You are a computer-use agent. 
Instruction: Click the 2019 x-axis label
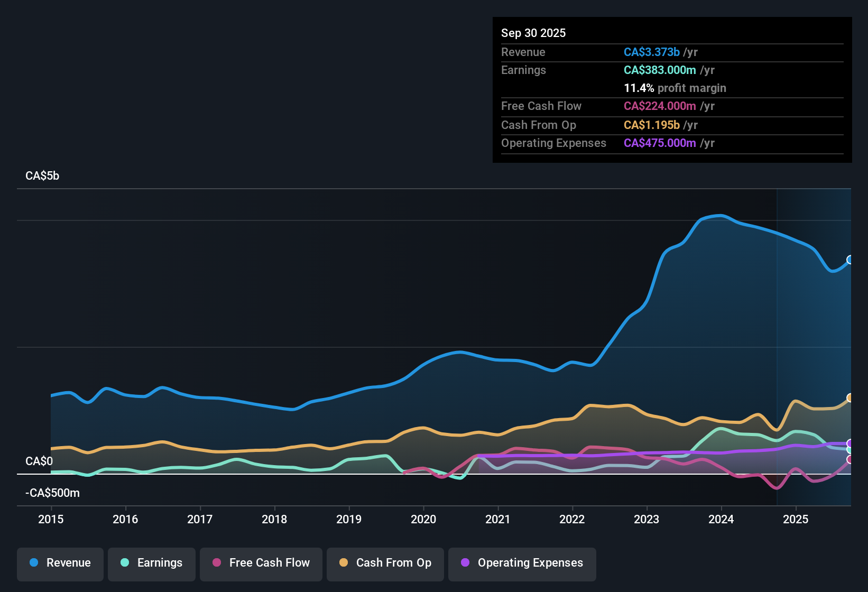[349, 520]
